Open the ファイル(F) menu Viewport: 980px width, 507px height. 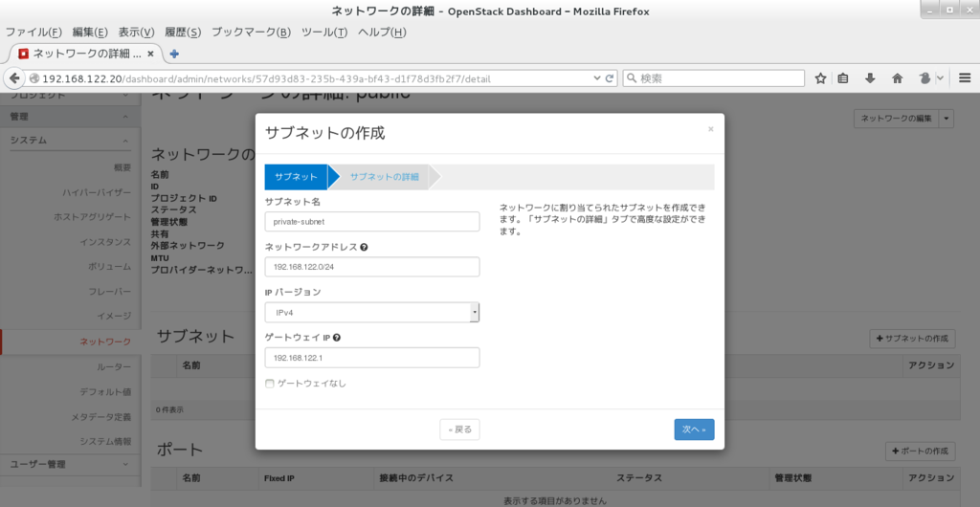point(33,33)
